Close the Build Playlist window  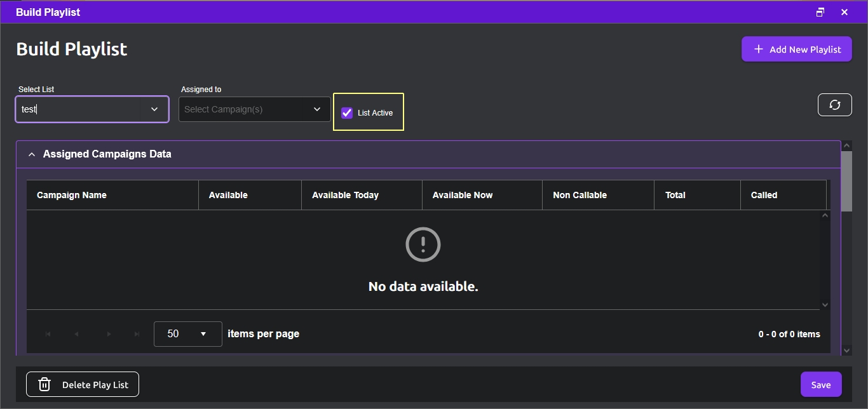point(844,12)
